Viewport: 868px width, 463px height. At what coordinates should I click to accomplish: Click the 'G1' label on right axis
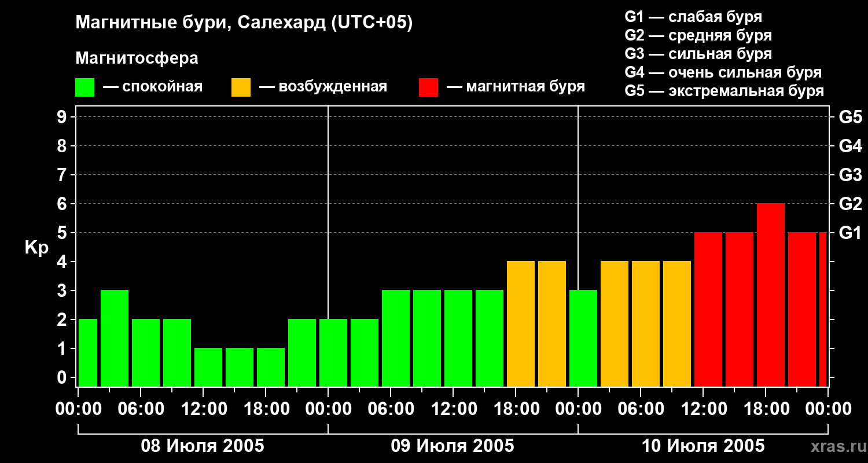(851, 233)
